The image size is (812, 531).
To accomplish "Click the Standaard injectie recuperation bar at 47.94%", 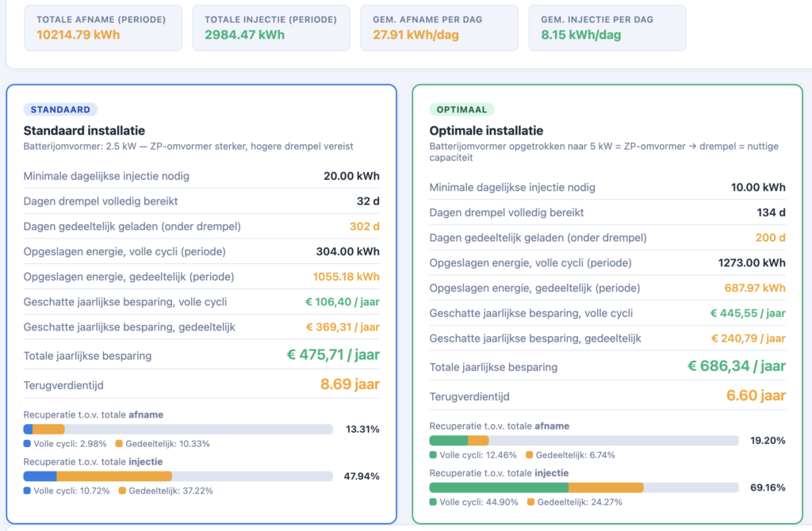I will [178, 476].
